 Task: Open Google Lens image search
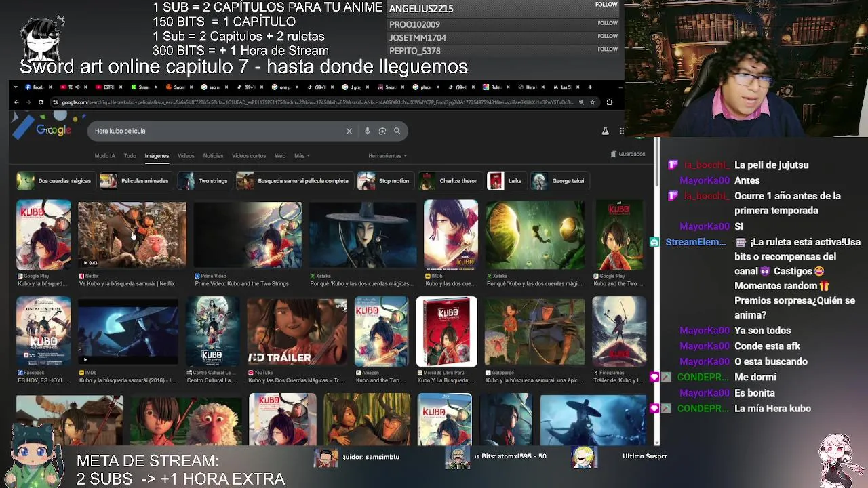pos(382,131)
